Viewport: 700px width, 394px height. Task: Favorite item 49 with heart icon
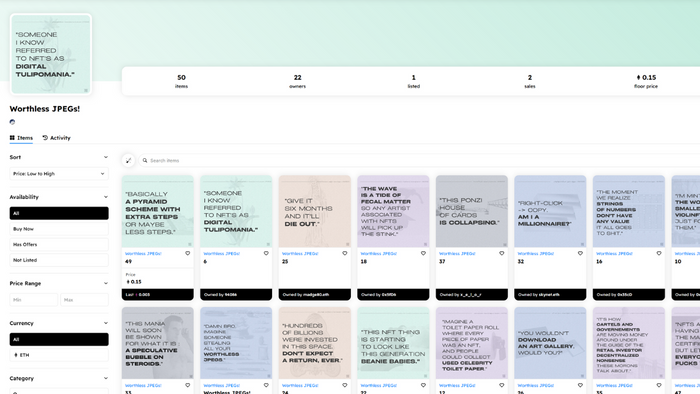click(188, 253)
